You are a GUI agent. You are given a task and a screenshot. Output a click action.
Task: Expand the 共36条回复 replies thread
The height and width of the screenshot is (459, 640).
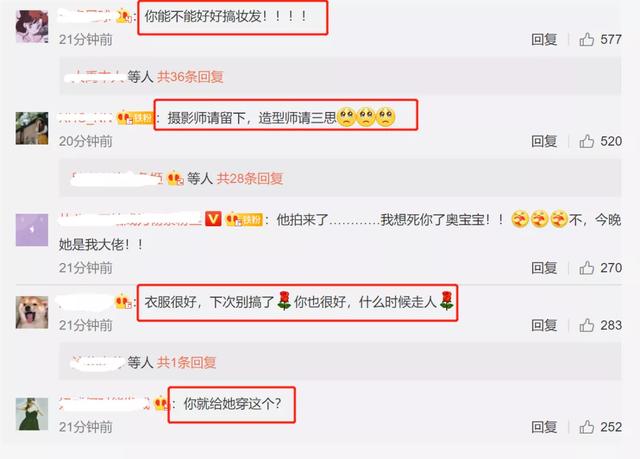pos(191,77)
